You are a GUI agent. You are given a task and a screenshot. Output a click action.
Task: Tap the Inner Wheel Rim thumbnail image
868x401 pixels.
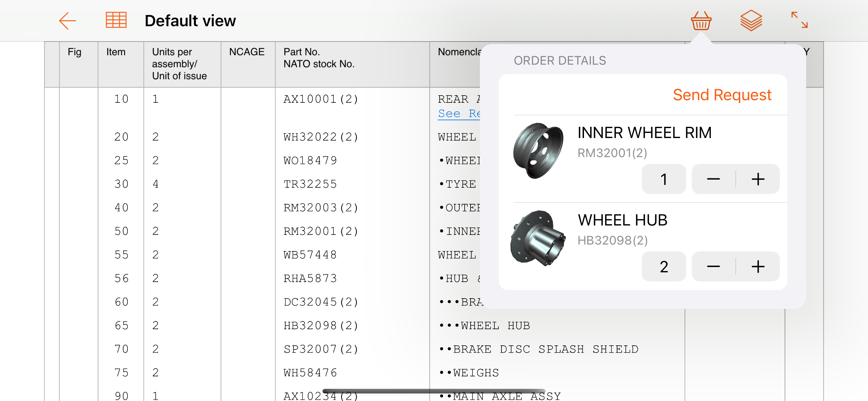(538, 151)
